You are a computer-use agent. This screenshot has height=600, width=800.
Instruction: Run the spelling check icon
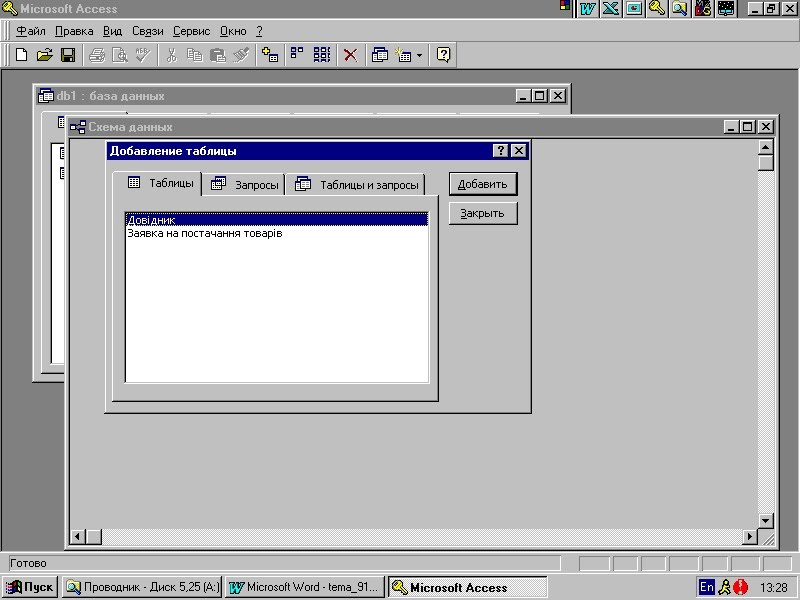click(x=143, y=55)
